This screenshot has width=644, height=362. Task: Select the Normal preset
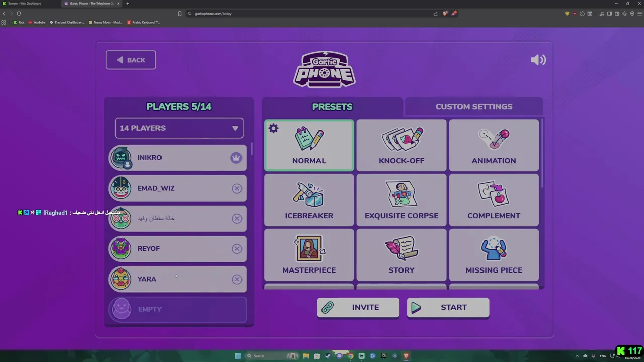309,145
